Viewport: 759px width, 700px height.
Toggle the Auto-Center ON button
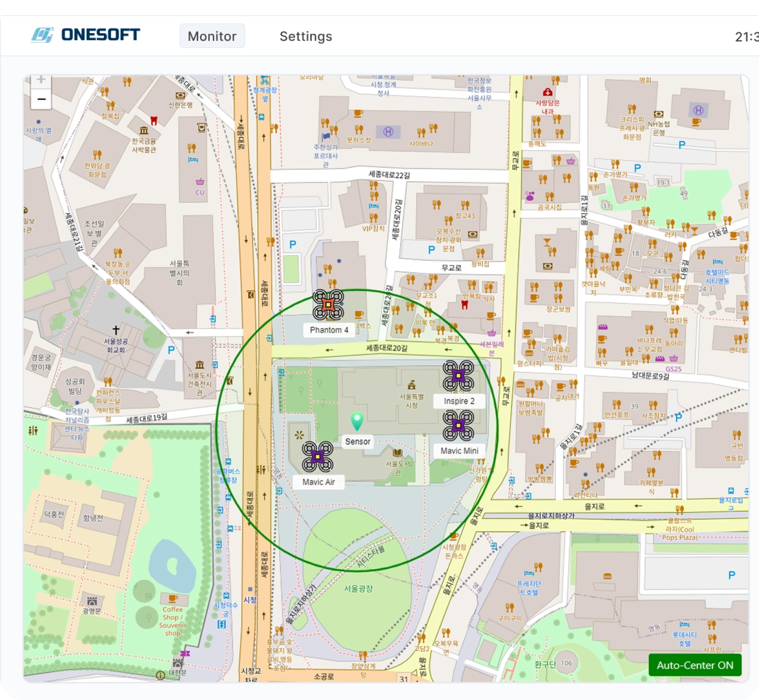[695, 665]
